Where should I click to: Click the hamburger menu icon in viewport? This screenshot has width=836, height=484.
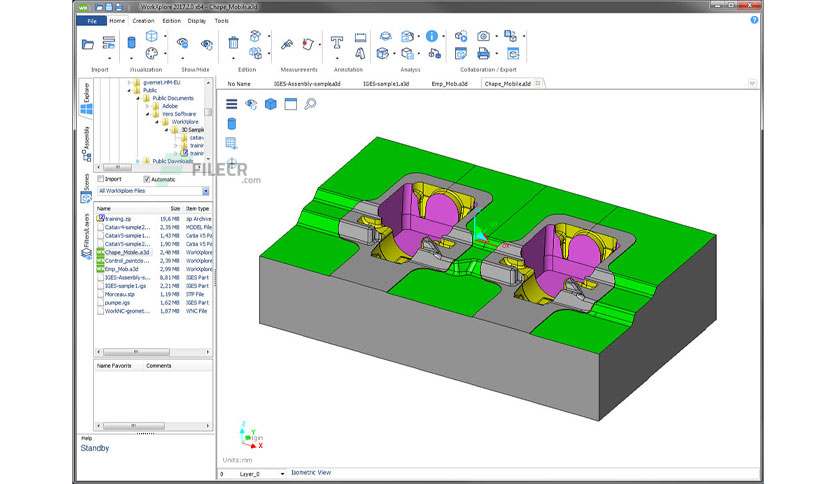(231, 104)
